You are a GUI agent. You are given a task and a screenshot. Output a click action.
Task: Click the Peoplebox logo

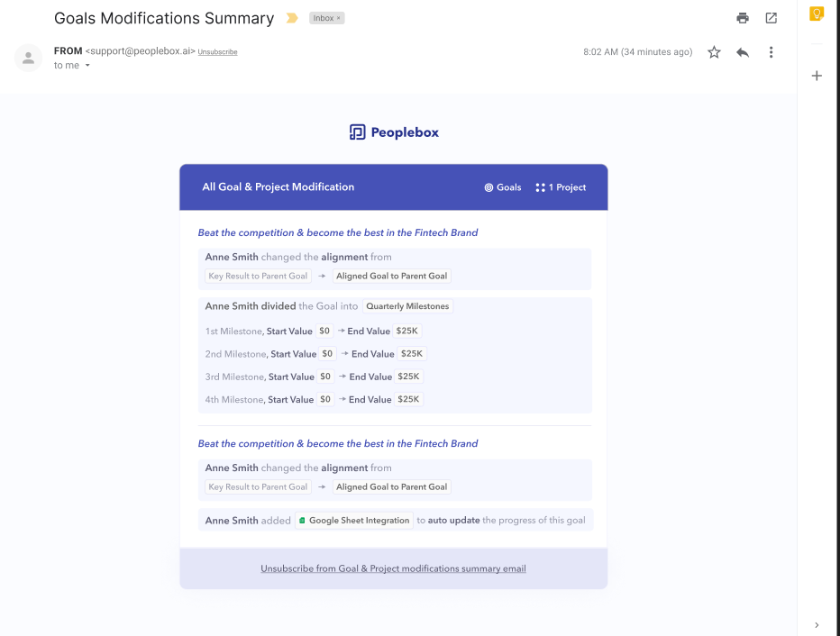(394, 132)
